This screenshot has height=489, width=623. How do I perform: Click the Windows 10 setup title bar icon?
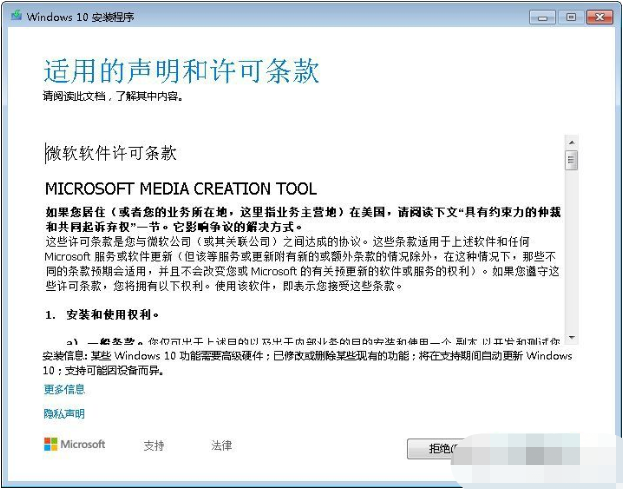tap(16, 17)
